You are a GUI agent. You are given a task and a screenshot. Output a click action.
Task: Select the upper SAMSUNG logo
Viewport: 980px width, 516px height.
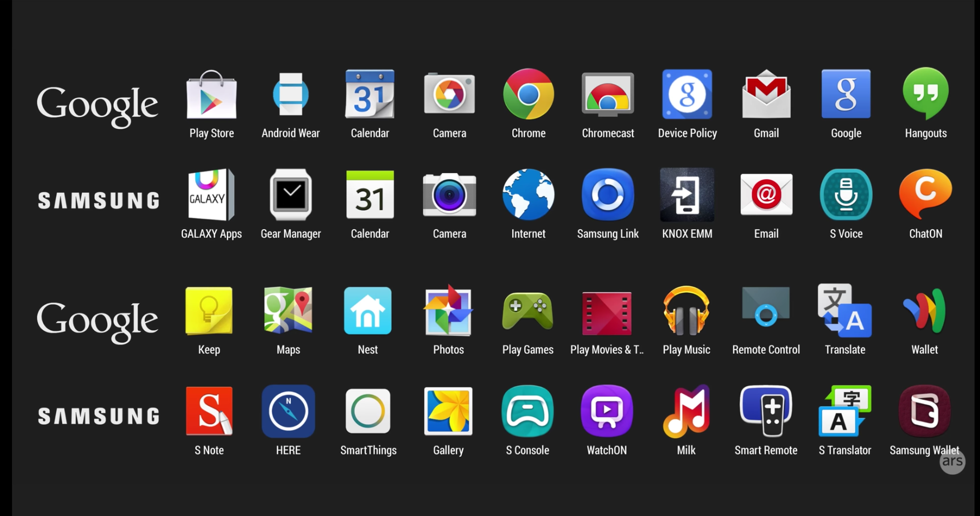99,200
